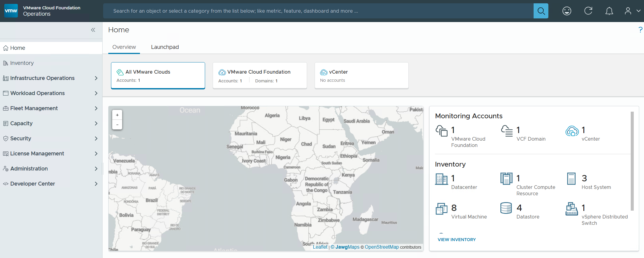This screenshot has width=644, height=258.
Task: Click the help question mark icon
Action: [640, 30]
